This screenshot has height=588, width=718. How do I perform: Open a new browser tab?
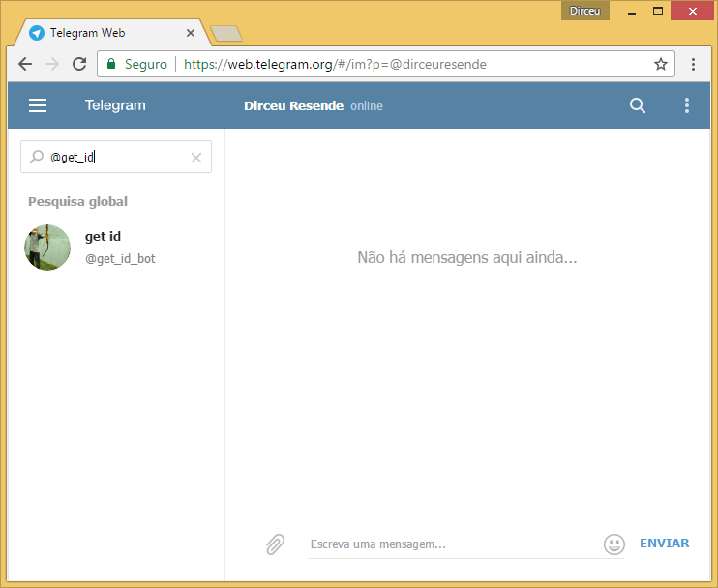[226, 34]
